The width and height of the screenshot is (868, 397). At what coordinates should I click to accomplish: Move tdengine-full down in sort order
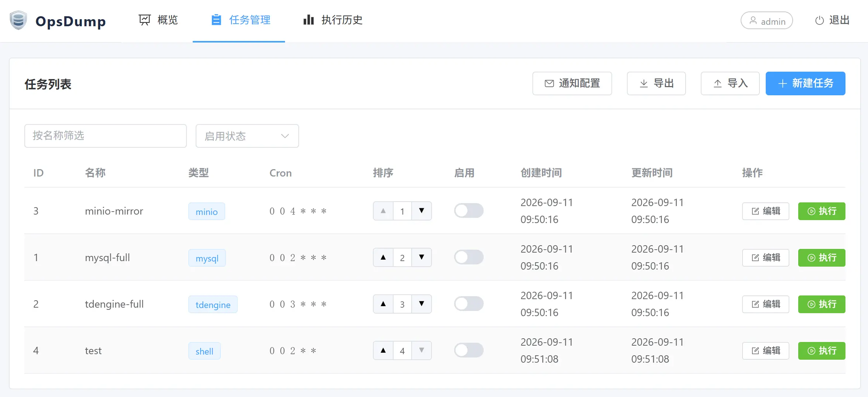(x=422, y=304)
